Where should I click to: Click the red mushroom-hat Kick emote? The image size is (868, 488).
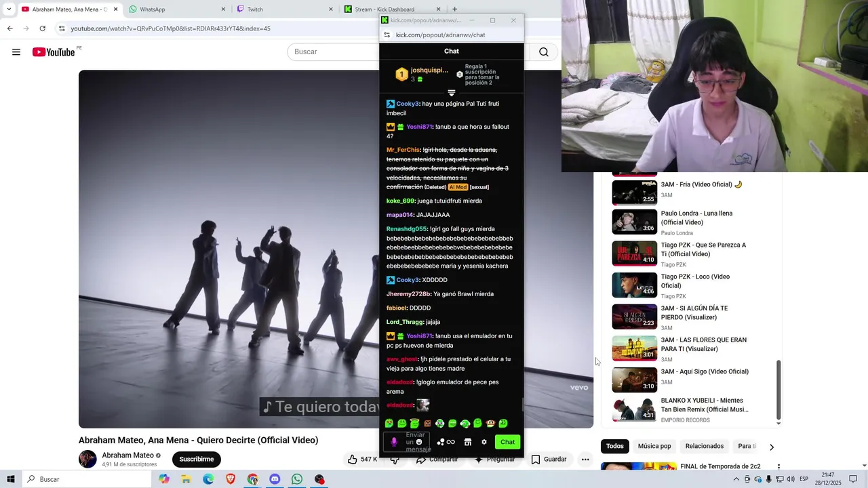[x=490, y=424]
